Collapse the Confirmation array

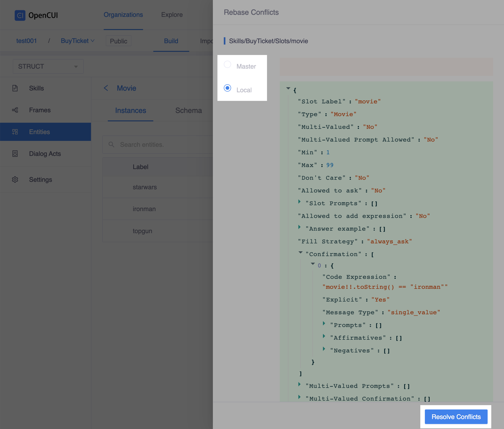coord(301,252)
